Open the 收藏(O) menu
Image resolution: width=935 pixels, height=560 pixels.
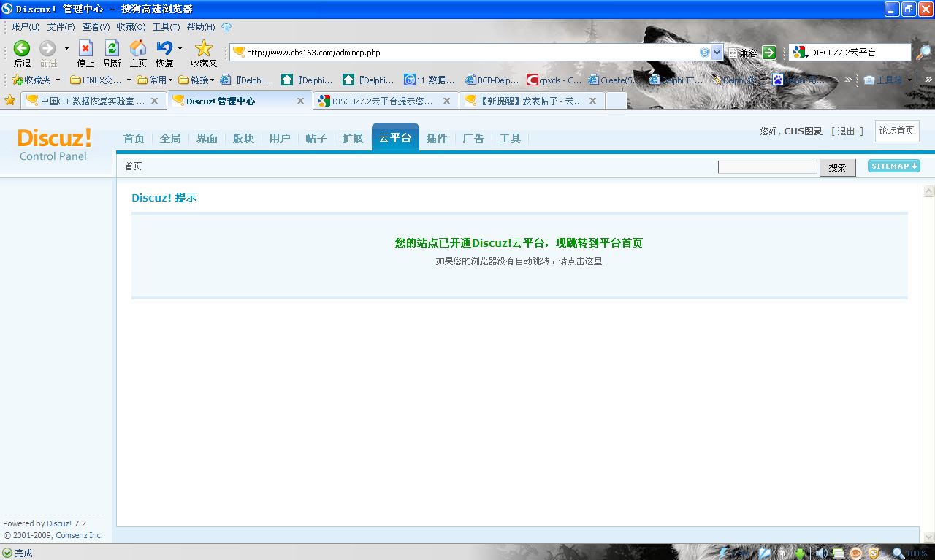(x=131, y=27)
